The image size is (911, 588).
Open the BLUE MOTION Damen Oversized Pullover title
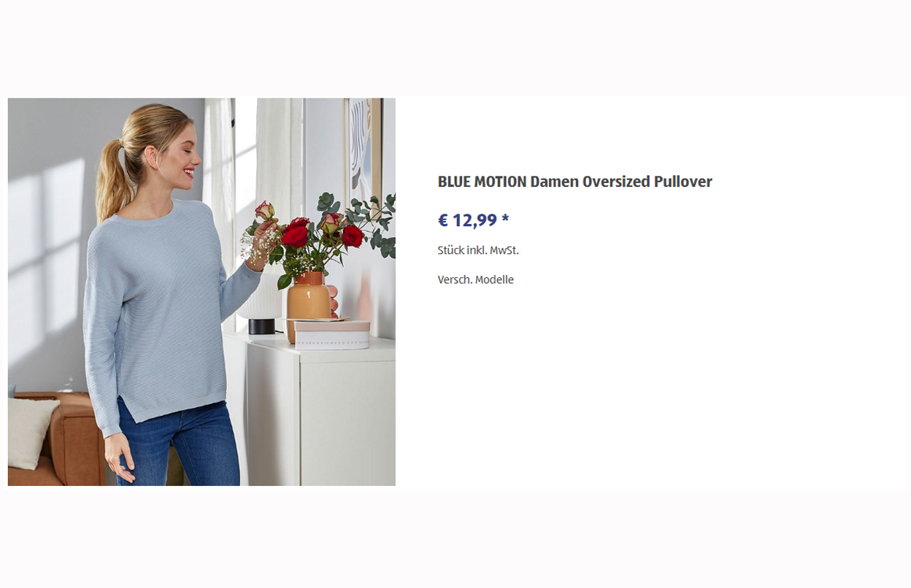pyautogui.click(x=574, y=182)
